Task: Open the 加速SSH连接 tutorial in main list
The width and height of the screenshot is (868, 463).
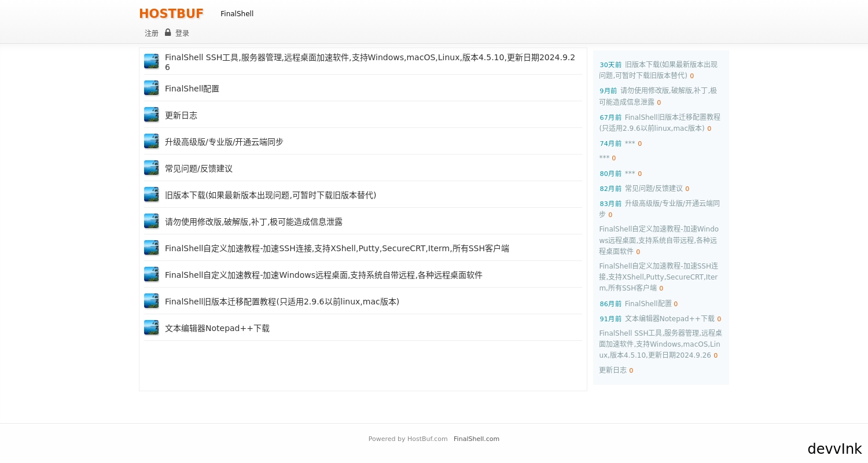Action: point(337,248)
